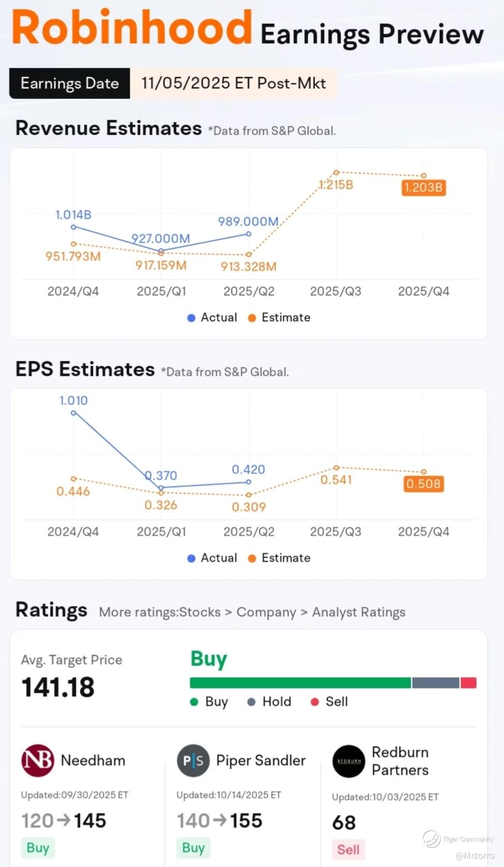Image resolution: width=504 pixels, height=867 pixels.
Task: Click the blue Actual legend dot under Revenue chart
Action: pyautogui.click(x=191, y=318)
